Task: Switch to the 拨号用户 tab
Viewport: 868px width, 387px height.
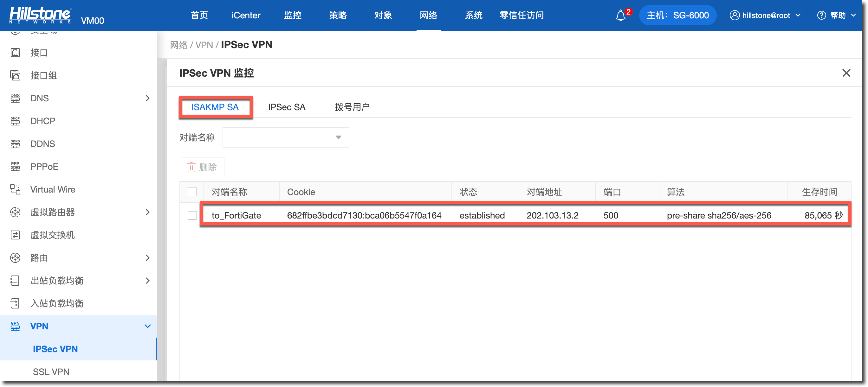Action: 352,107
